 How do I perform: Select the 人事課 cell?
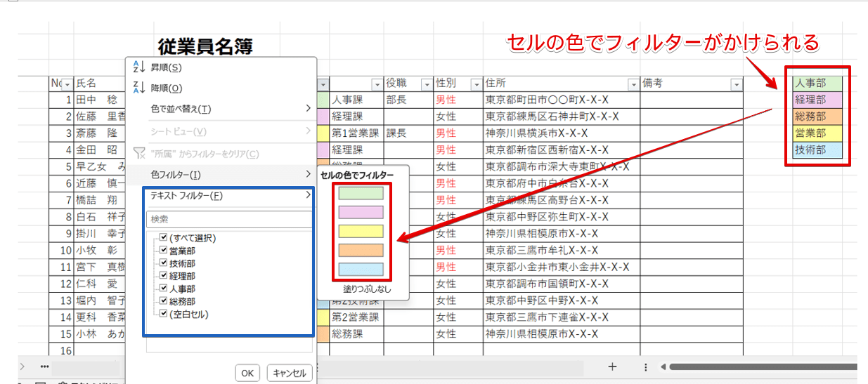[x=356, y=100]
